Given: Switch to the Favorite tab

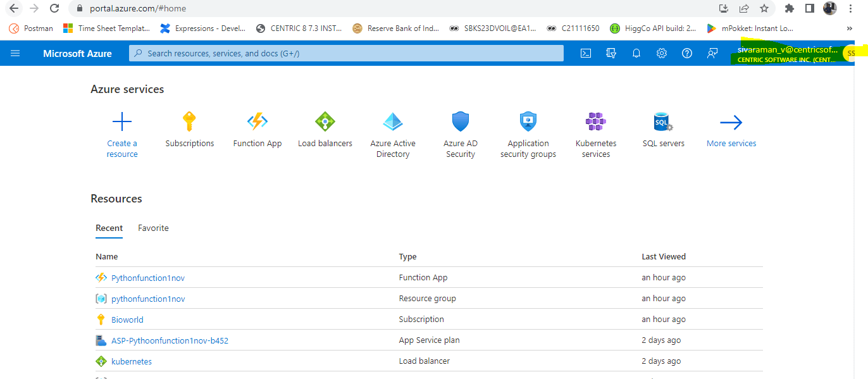Looking at the screenshot, I should pos(153,228).
